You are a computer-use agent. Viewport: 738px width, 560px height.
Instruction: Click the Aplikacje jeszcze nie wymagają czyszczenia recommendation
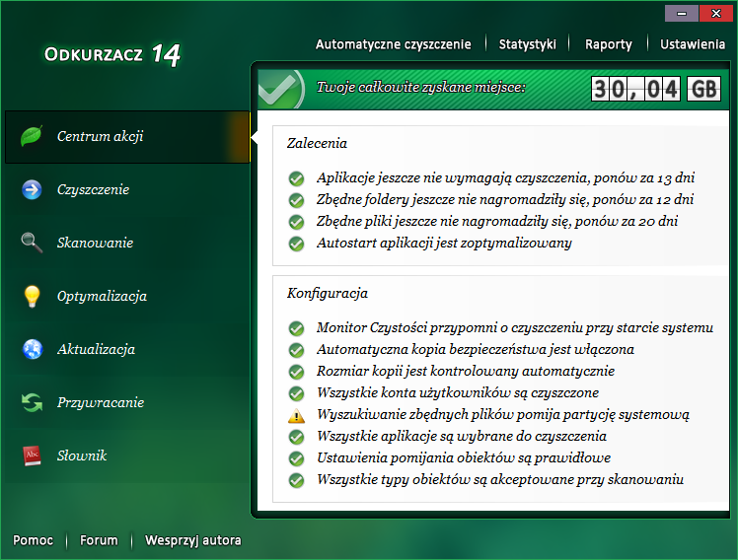click(505, 177)
